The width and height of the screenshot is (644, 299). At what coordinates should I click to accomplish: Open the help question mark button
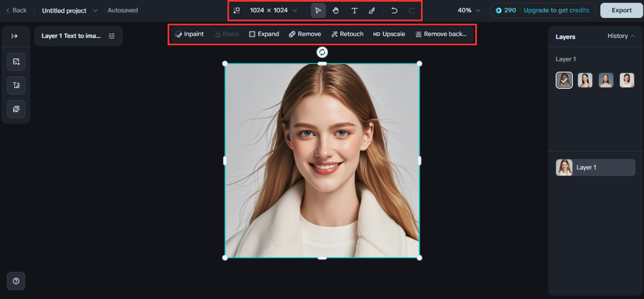point(16,281)
